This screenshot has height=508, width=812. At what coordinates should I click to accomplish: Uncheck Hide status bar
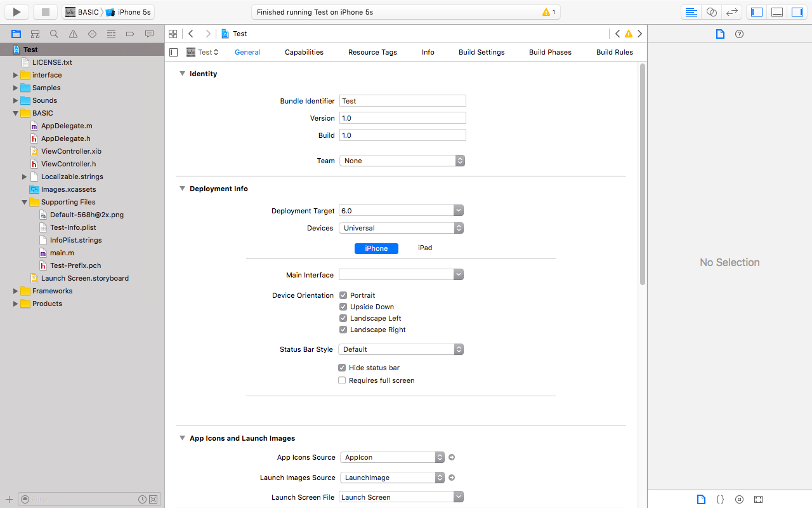[x=342, y=368]
